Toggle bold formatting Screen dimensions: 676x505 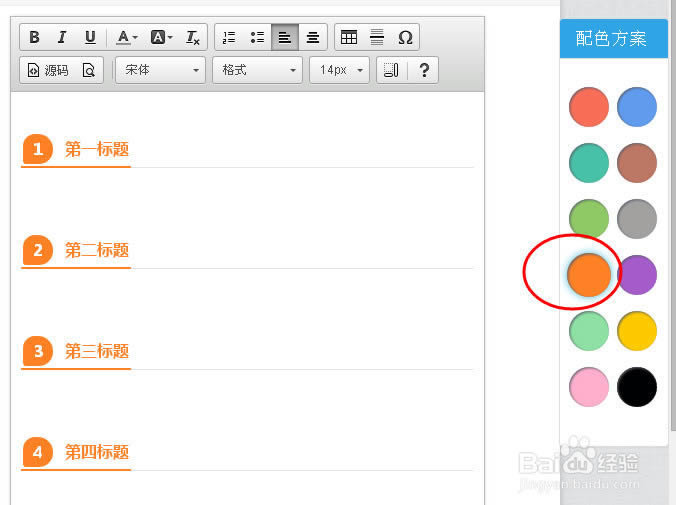tap(34, 38)
